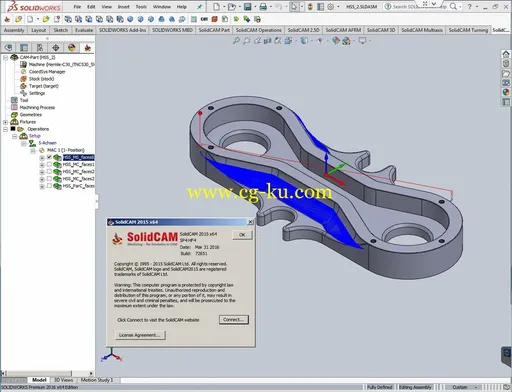The width and height of the screenshot is (512, 392).
Task: Open the Tools menu
Action: [x=141, y=7]
